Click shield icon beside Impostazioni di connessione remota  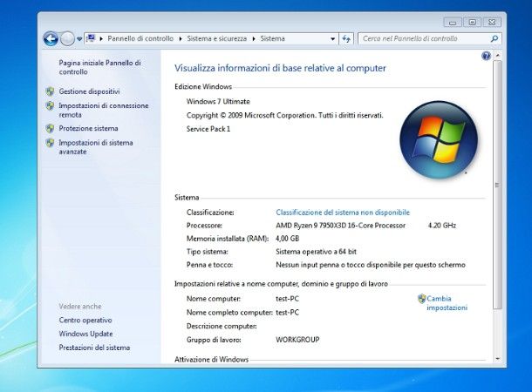(x=51, y=105)
